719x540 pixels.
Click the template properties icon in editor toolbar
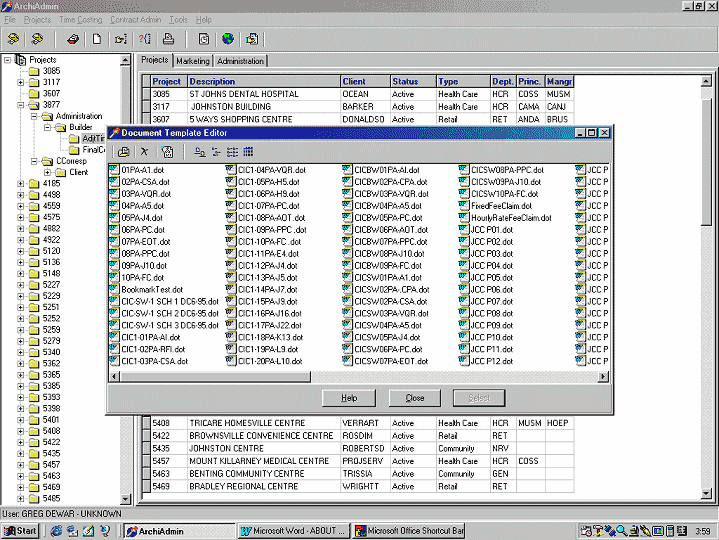167,152
